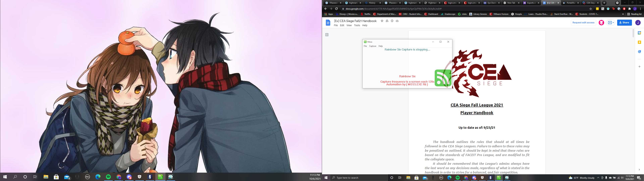Switch to the New Tab browser tab

[511, 3]
